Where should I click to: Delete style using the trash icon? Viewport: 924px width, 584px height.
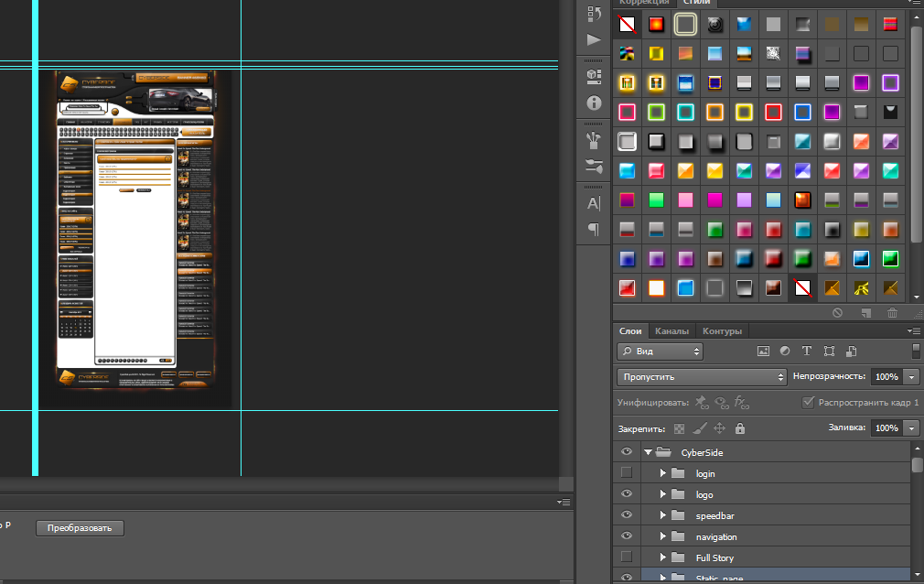pos(892,313)
